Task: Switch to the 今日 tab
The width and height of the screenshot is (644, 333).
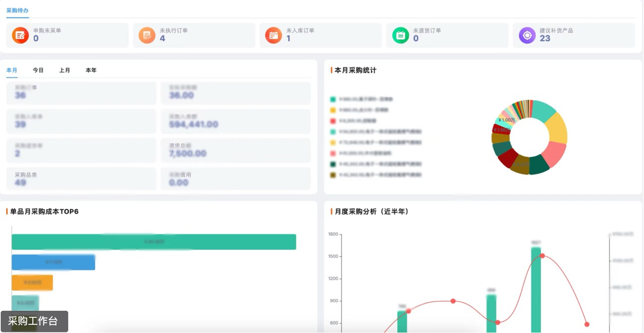Action: pyautogui.click(x=38, y=70)
